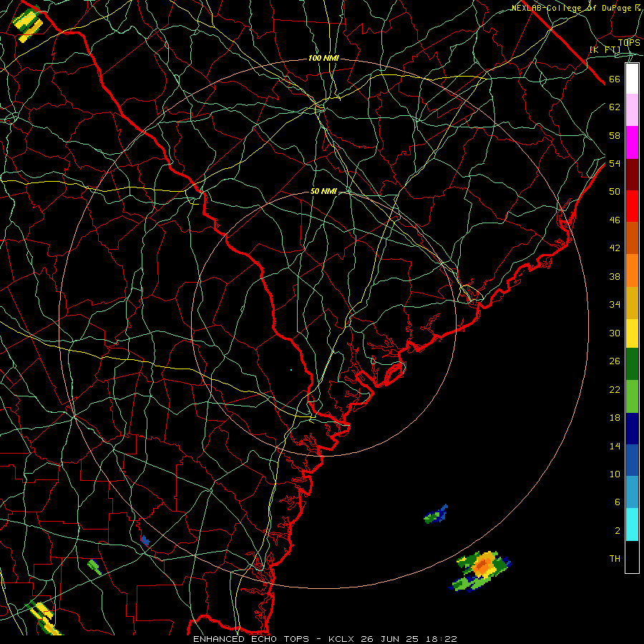Click the black TH threshold legend swatch
The height and width of the screenshot is (644, 644).
pyautogui.click(x=632, y=556)
